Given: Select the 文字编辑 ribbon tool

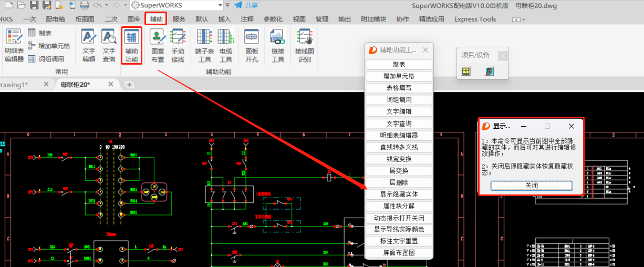Looking at the screenshot, I should coord(89,47).
